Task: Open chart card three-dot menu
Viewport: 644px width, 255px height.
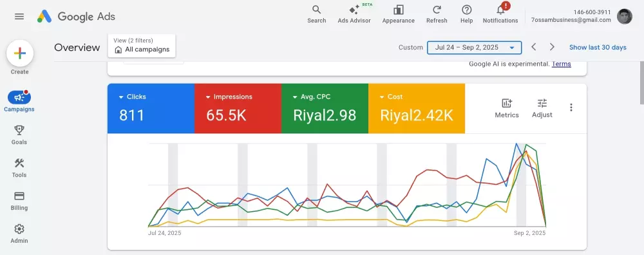Action: pos(571,107)
